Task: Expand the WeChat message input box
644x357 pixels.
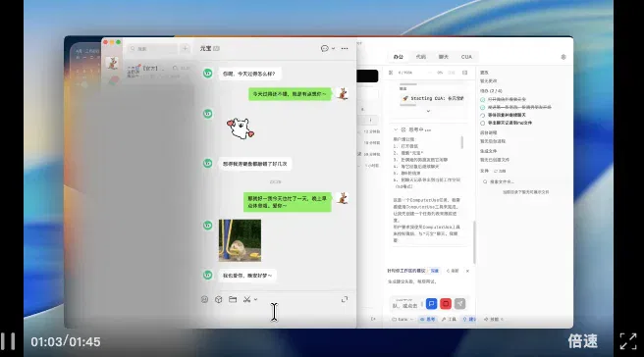Action: 345,299
